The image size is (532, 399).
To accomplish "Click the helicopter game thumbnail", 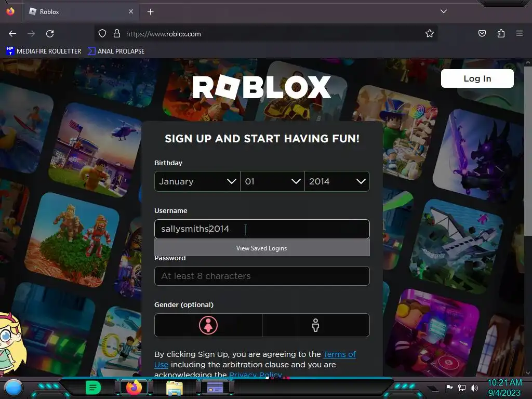I will [x=96, y=150].
